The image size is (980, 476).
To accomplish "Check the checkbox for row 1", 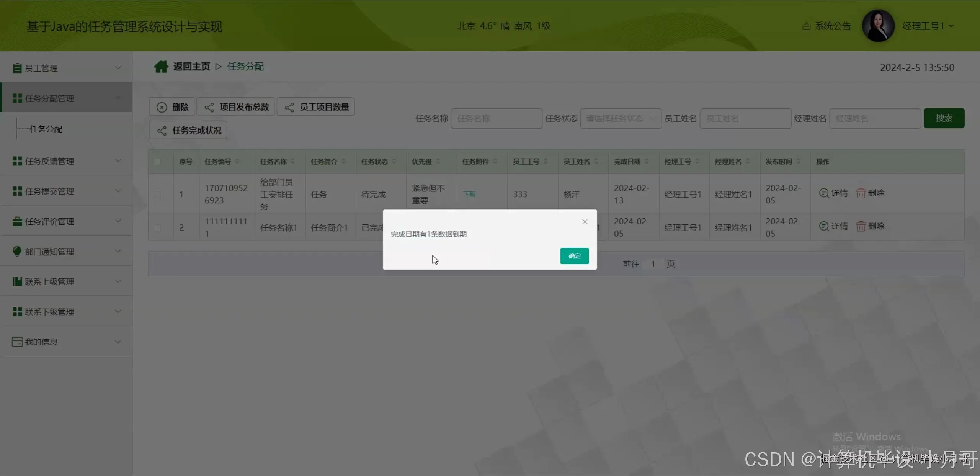I will (x=158, y=194).
